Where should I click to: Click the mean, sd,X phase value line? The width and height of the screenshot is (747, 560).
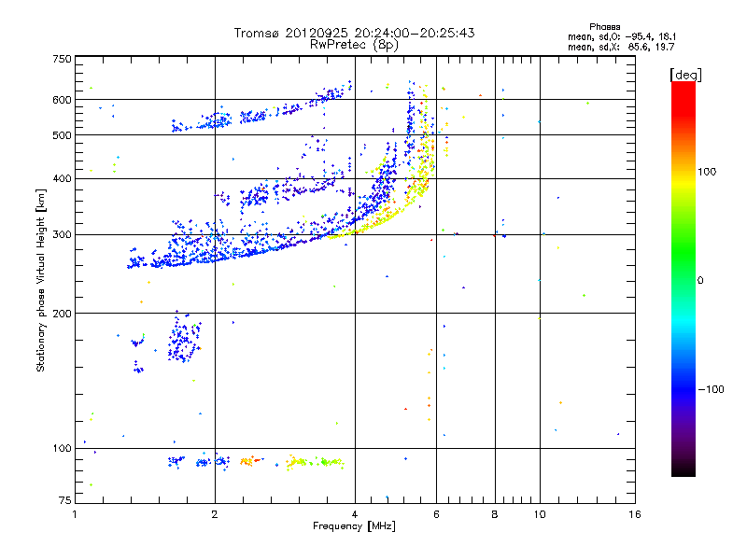621,48
